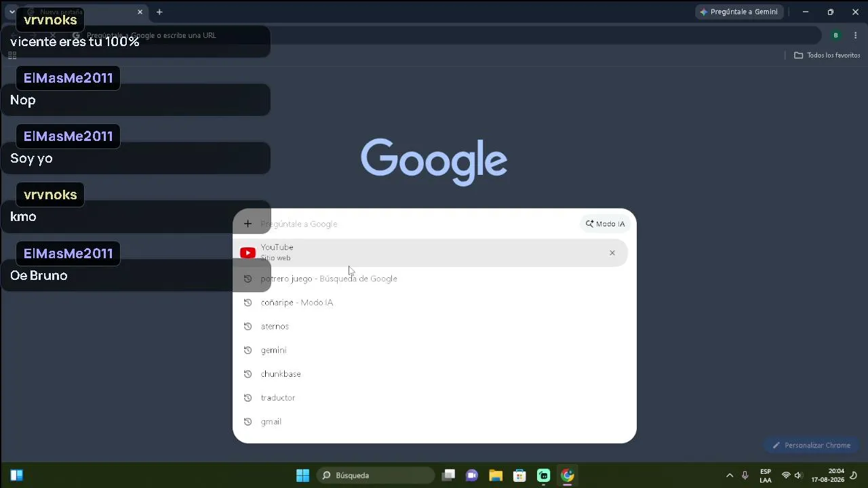Click history clock icon beside gmail
This screenshot has width=868, height=488.
[248, 422]
